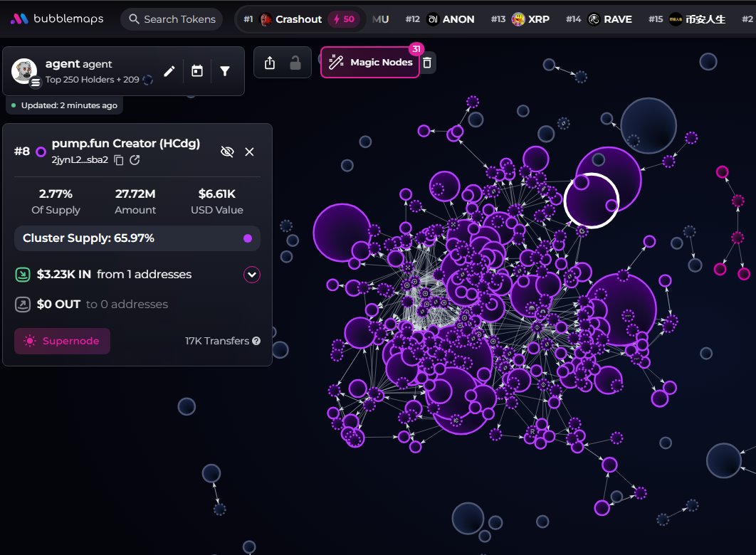756x555 pixels.
Task: Click the share map icon
Action: coord(269,63)
